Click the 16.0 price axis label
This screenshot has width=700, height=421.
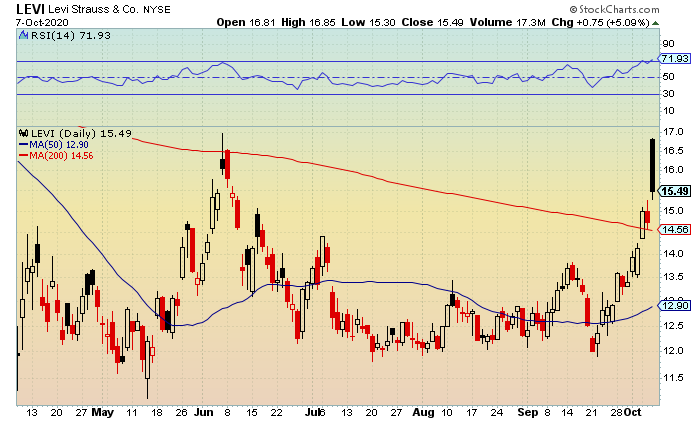673,170
